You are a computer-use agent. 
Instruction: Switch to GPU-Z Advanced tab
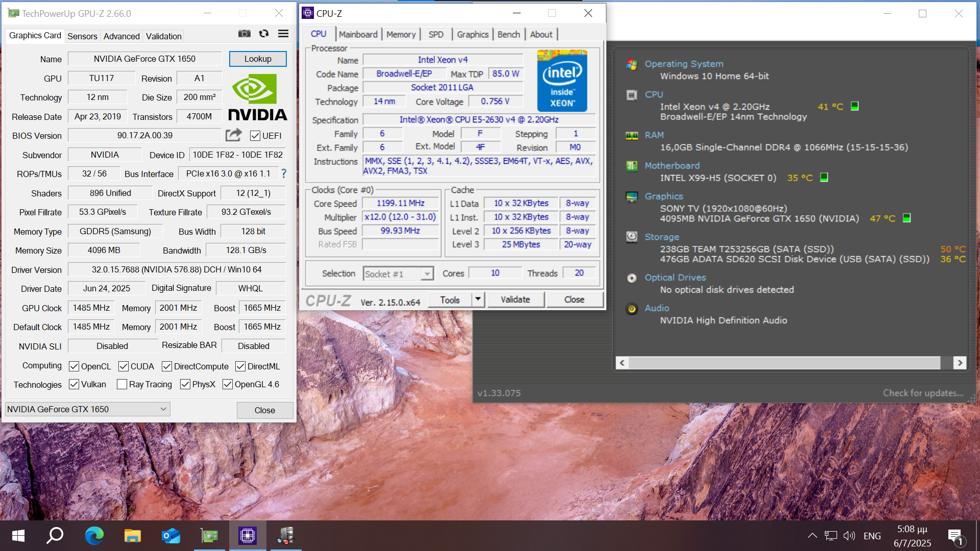(121, 36)
